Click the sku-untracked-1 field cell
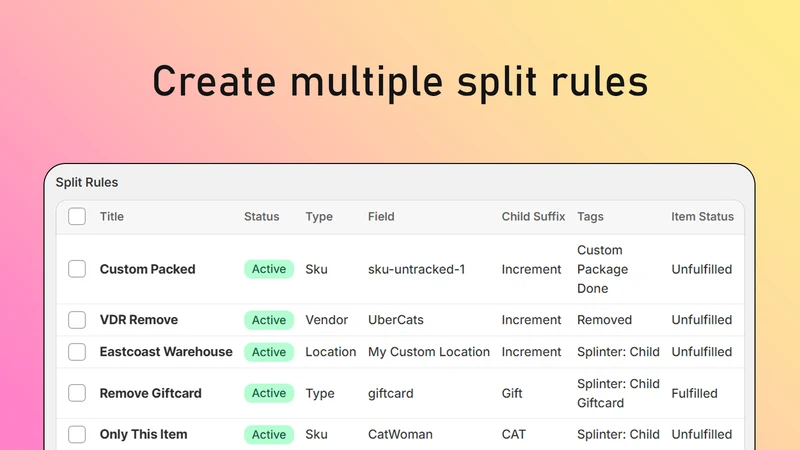Viewport: 800px width, 450px height. (x=416, y=269)
